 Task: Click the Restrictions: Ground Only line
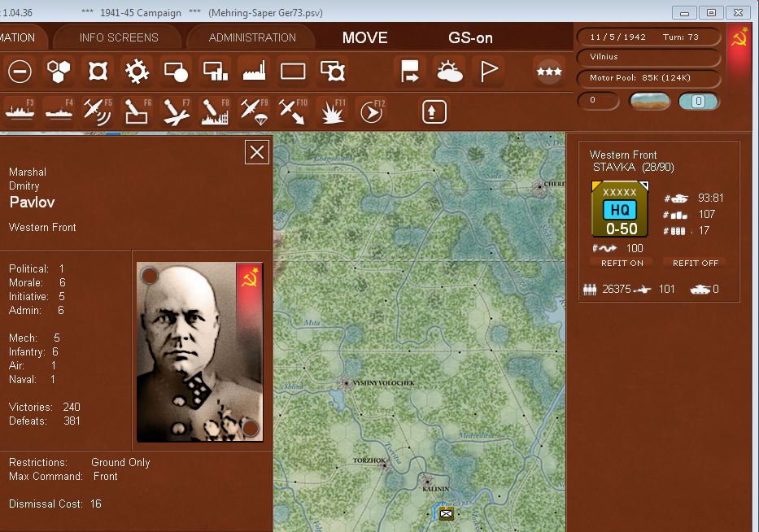[x=80, y=462]
